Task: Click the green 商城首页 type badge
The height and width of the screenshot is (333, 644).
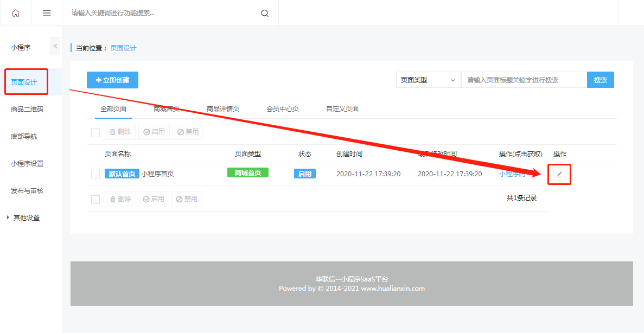Action: (x=247, y=173)
